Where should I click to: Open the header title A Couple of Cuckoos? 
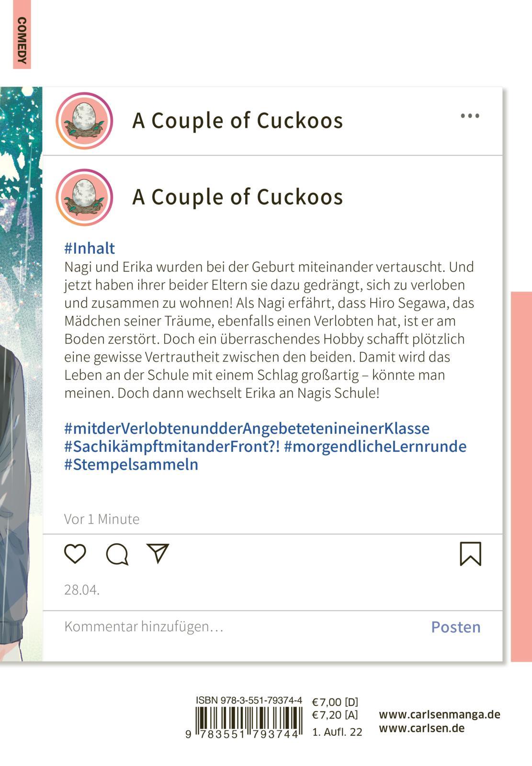(x=238, y=121)
